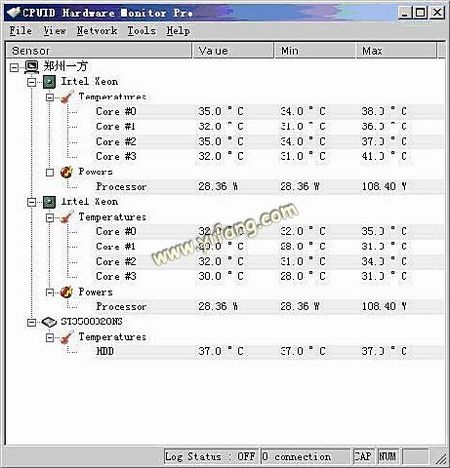Click the 41.0 °C max value
Screen dimensions: 450x468
(384, 156)
